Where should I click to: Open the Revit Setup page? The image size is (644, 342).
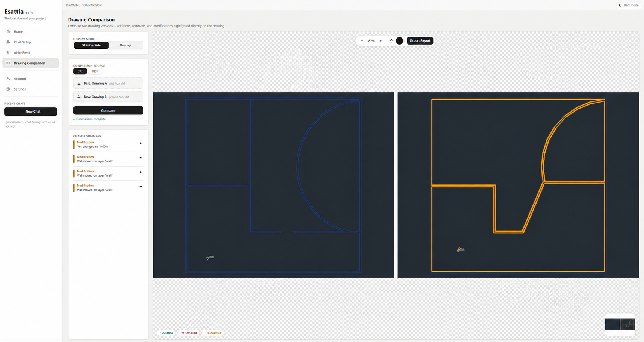click(x=30, y=42)
